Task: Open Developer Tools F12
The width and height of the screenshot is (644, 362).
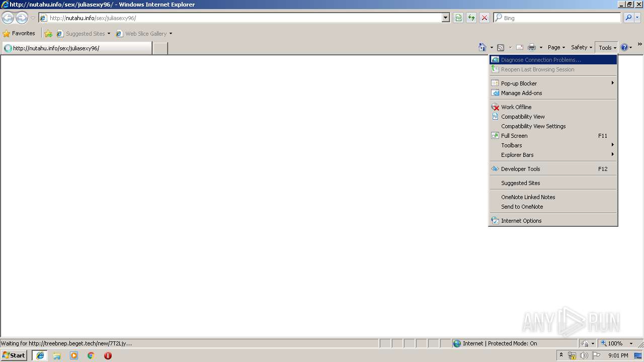Action: point(553,169)
